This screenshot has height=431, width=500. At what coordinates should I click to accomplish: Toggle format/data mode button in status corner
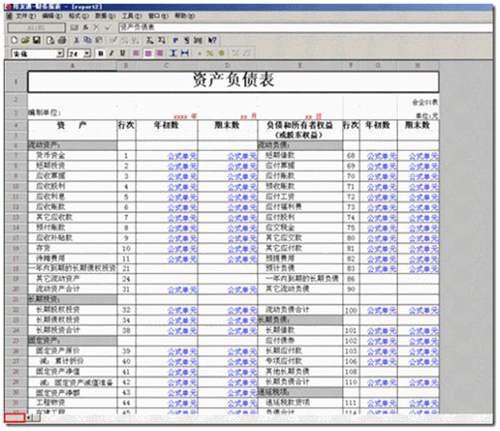pyautogui.click(x=15, y=418)
